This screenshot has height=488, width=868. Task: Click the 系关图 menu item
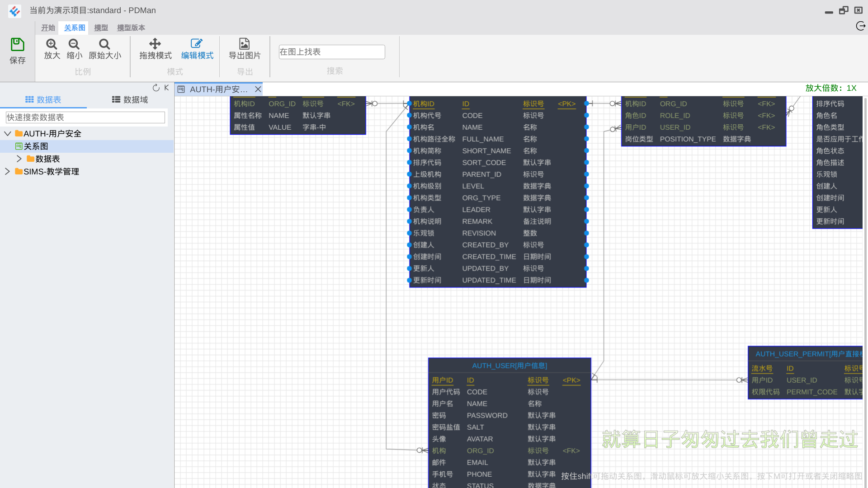click(74, 28)
